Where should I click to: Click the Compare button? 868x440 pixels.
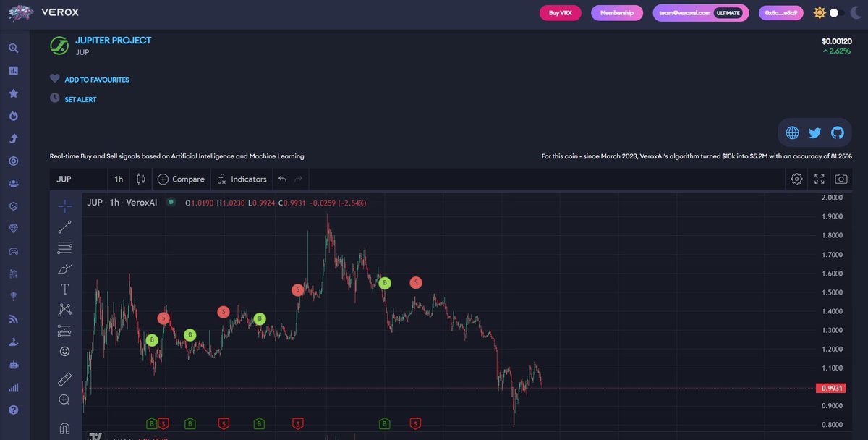(181, 179)
